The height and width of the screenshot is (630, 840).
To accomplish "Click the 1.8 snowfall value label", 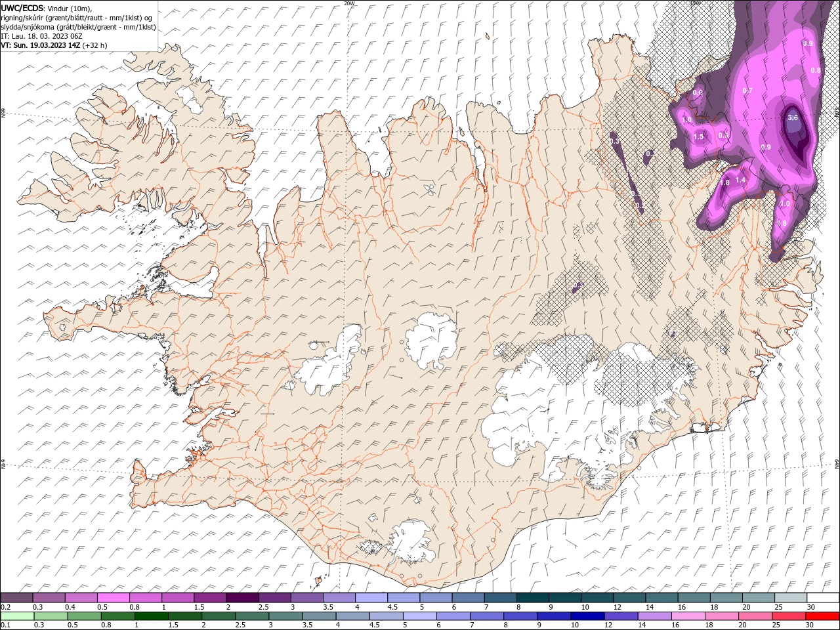I will [x=725, y=183].
